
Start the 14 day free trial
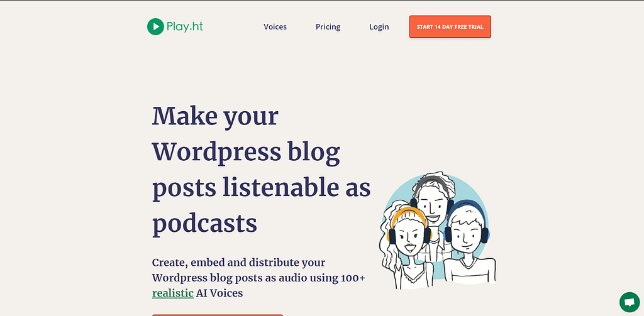point(450,26)
